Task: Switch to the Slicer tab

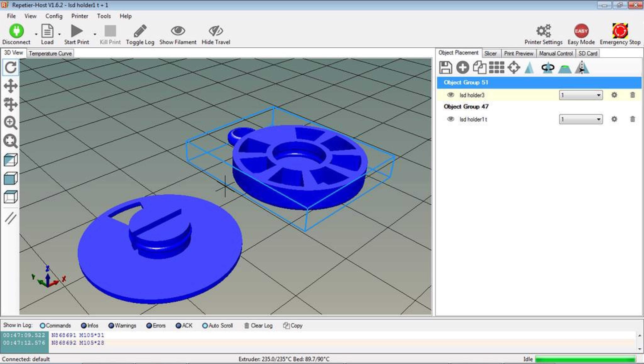Action: [x=490, y=53]
